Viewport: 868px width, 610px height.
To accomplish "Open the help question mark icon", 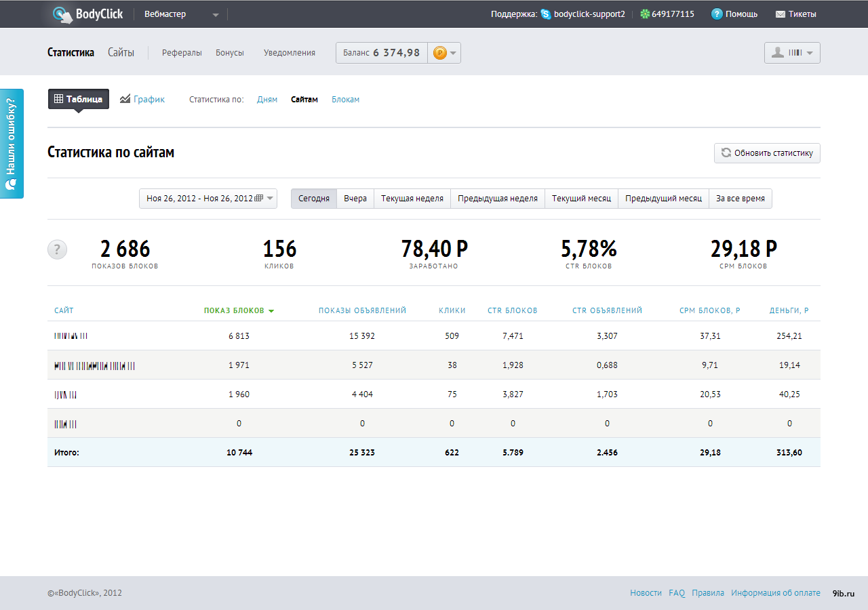I will pos(717,14).
